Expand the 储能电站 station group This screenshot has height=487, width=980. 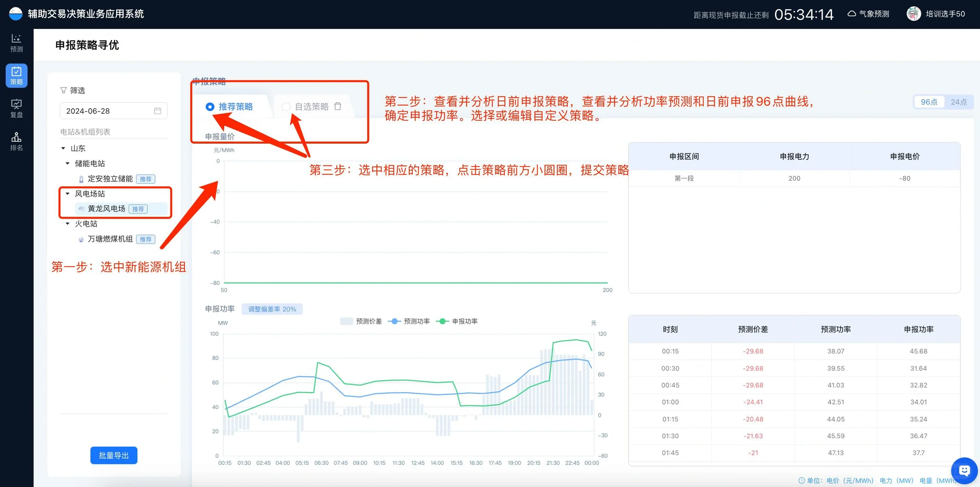click(x=68, y=163)
